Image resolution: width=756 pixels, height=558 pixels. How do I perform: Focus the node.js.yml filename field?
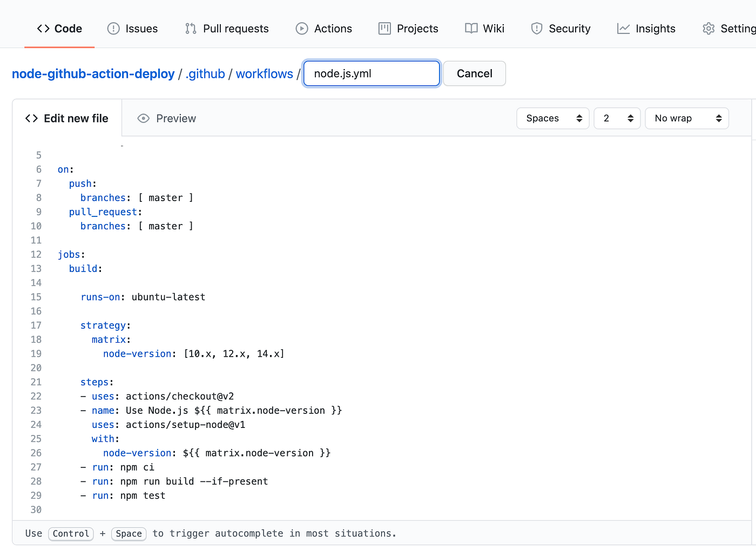(x=370, y=73)
